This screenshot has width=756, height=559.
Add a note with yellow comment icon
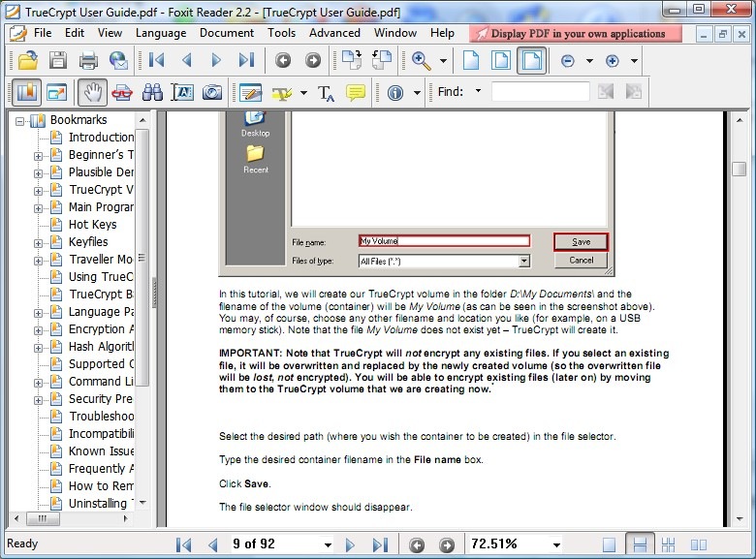pos(356,92)
